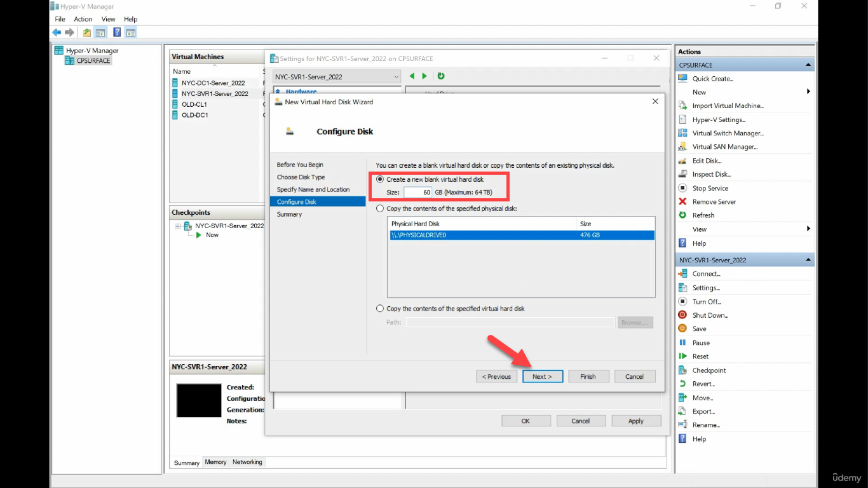Click Move action in Actions pane
The image size is (868, 488).
pyautogui.click(x=702, y=398)
